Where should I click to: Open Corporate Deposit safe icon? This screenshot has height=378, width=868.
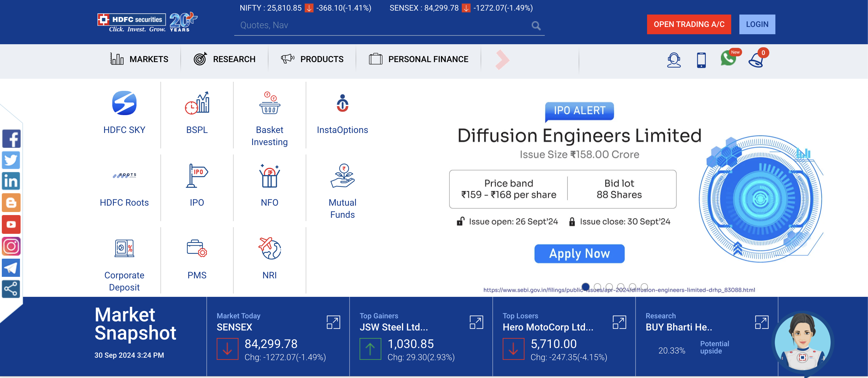tap(124, 248)
